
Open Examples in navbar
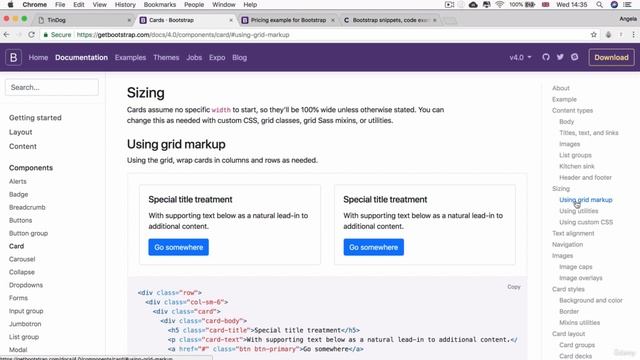[x=130, y=58]
